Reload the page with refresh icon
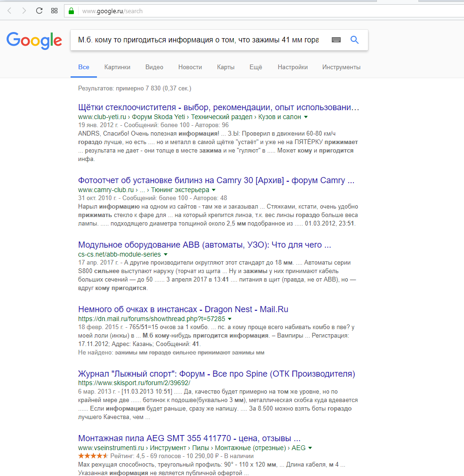The image size is (464, 476). coord(39,11)
